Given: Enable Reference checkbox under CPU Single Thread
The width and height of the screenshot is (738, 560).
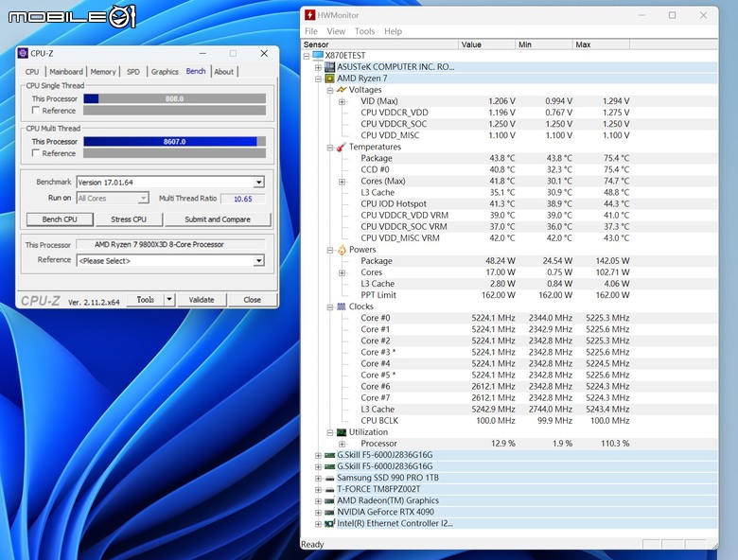Looking at the screenshot, I should click(35, 110).
